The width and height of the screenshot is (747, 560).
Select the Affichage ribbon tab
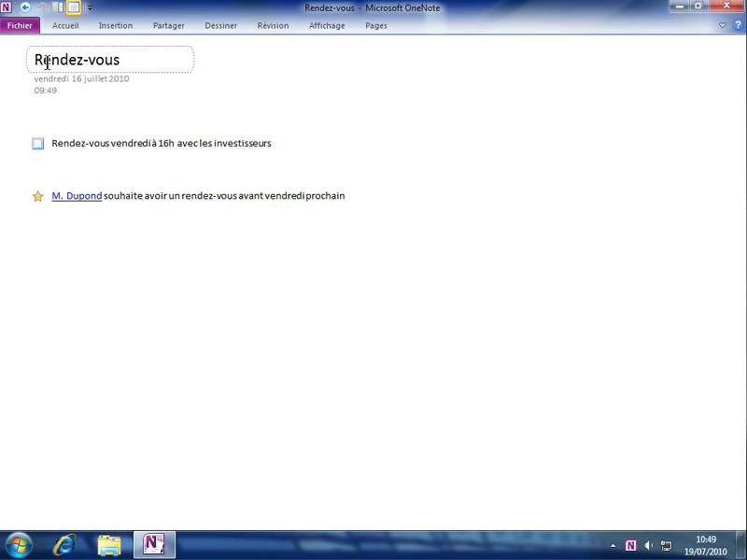coord(327,25)
